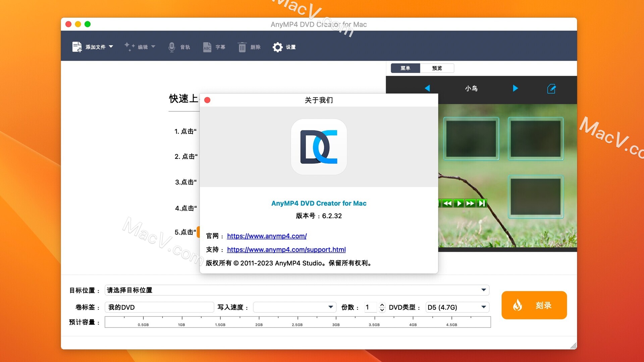Click the Edit (编辑) sparkle icon
This screenshot has width=644, height=362.
129,47
